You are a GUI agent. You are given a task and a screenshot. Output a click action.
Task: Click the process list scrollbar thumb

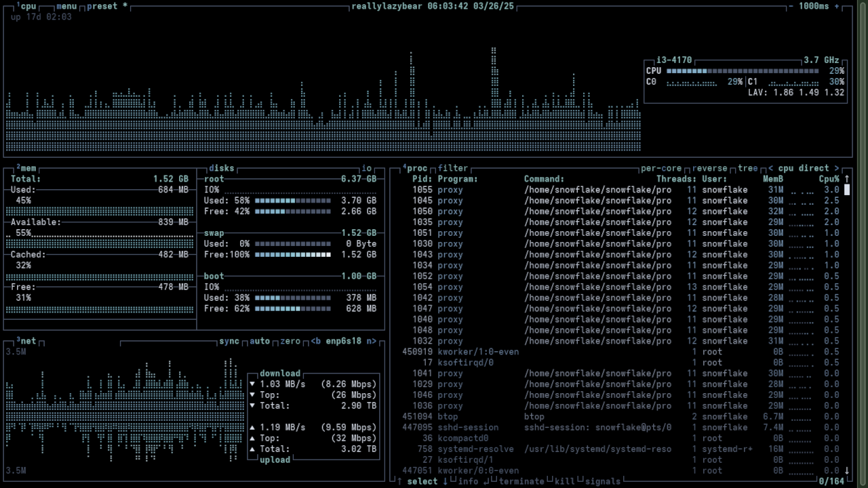[847, 190]
